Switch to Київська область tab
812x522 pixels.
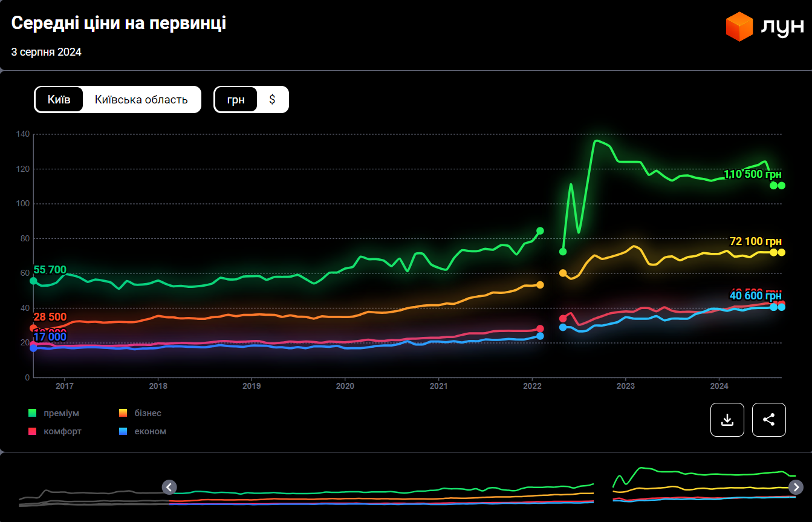[141, 99]
